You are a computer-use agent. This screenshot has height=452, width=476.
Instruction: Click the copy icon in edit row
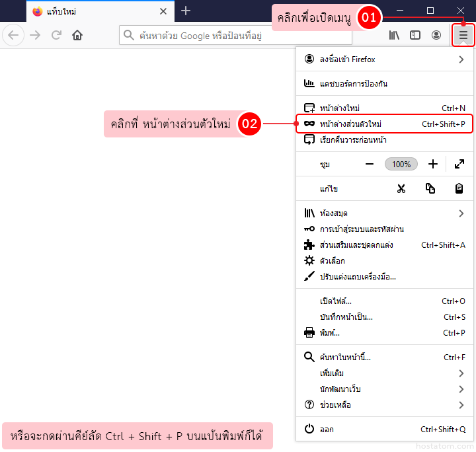pos(430,188)
